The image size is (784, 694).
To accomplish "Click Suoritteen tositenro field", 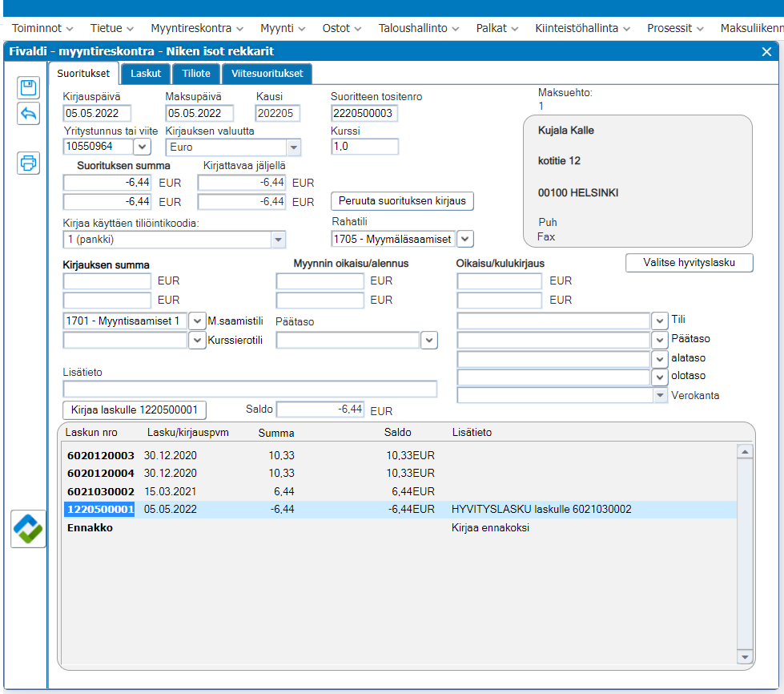I will pyautogui.click(x=364, y=114).
